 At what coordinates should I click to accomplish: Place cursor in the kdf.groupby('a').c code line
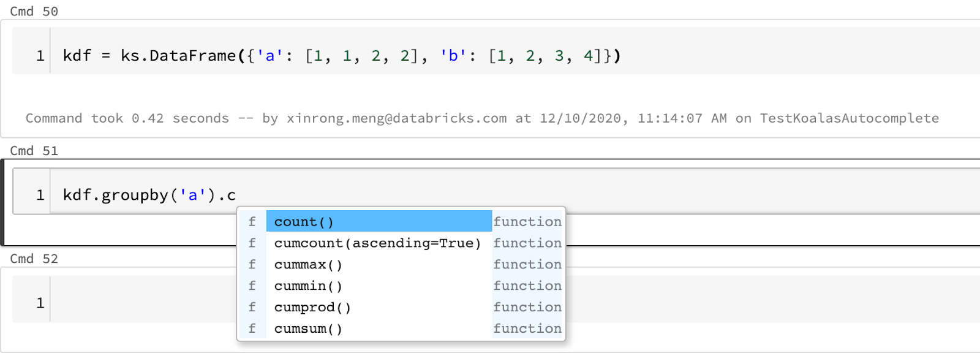149,195
